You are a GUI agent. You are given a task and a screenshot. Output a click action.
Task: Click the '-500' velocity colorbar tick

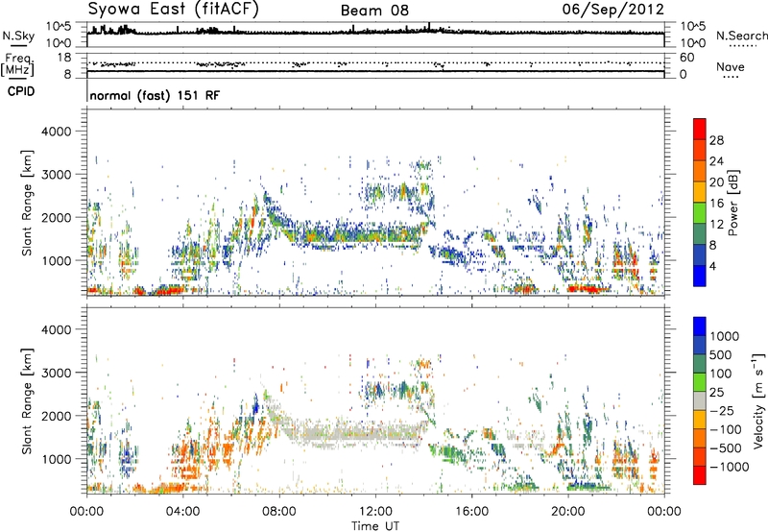(x=726, y=448)
